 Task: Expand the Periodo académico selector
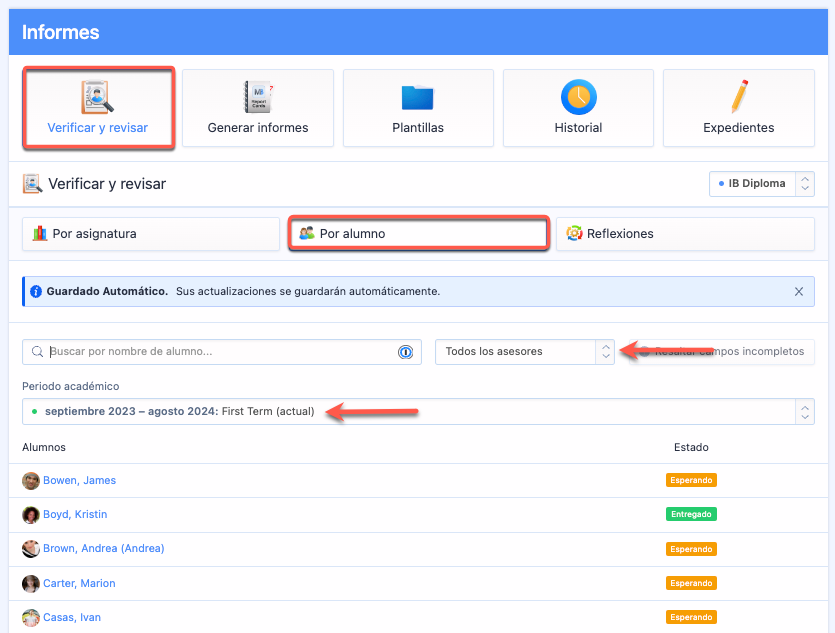pos(418,412)
